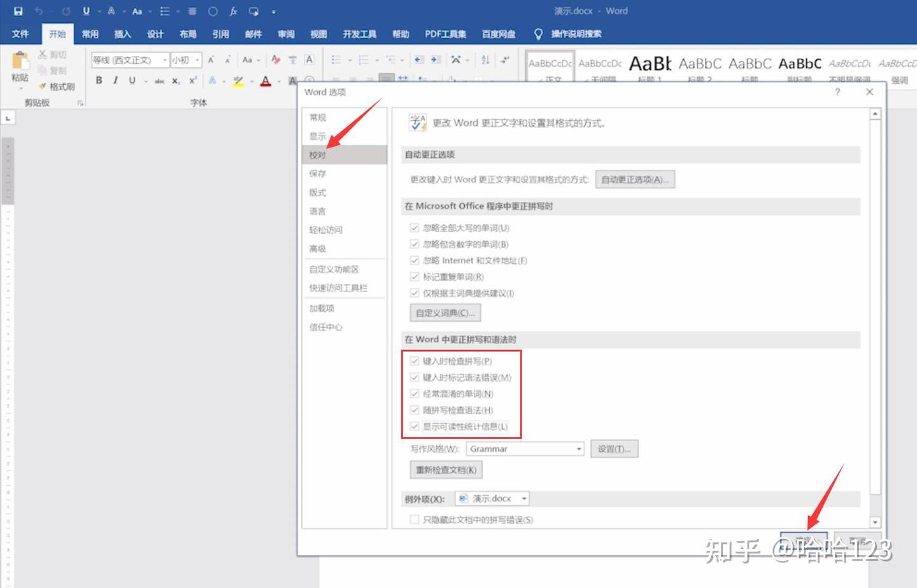917x588 pixels.
Task: Click the phonetic guide (文) icon
Action: coord(292,60)
